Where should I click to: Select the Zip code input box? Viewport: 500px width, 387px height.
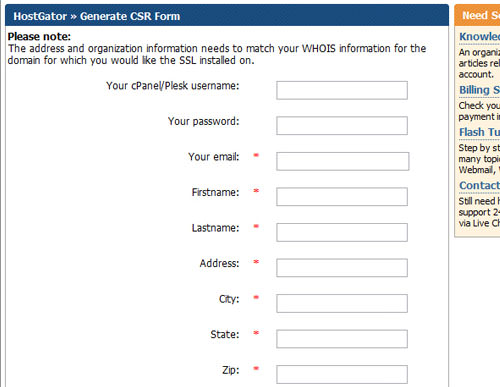[342, 374]
